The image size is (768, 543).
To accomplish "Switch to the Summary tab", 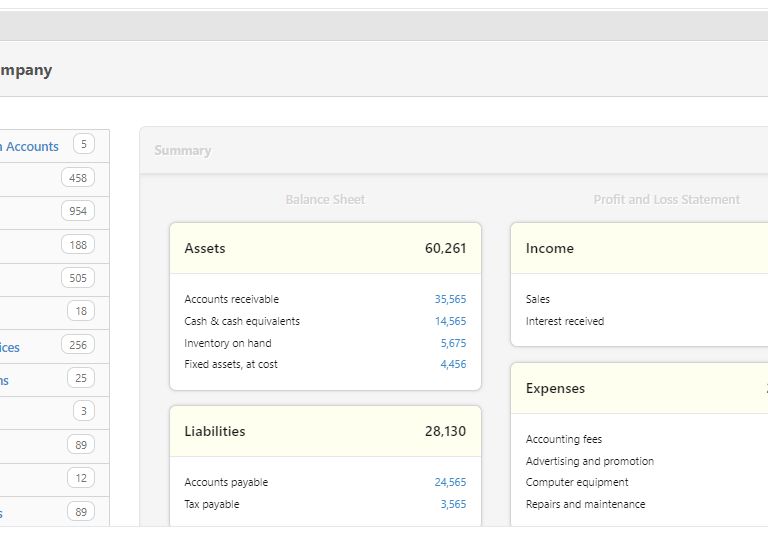I will [x=183, y=150].
